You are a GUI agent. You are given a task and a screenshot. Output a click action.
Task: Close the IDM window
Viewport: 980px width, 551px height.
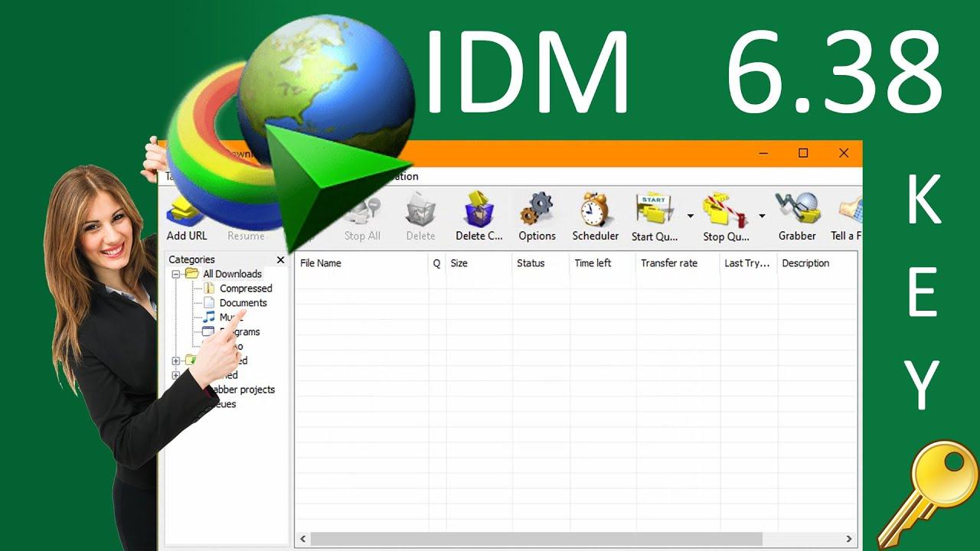coord(844,153)
